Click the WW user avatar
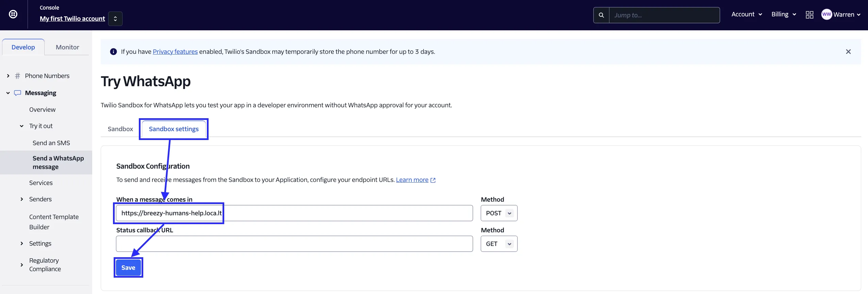This screenshot has width=868, height=294. [826, 14]
